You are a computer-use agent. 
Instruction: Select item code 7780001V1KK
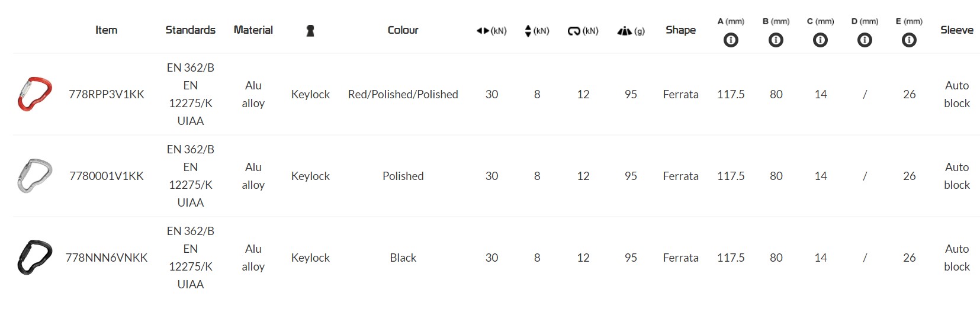point(107,176)
